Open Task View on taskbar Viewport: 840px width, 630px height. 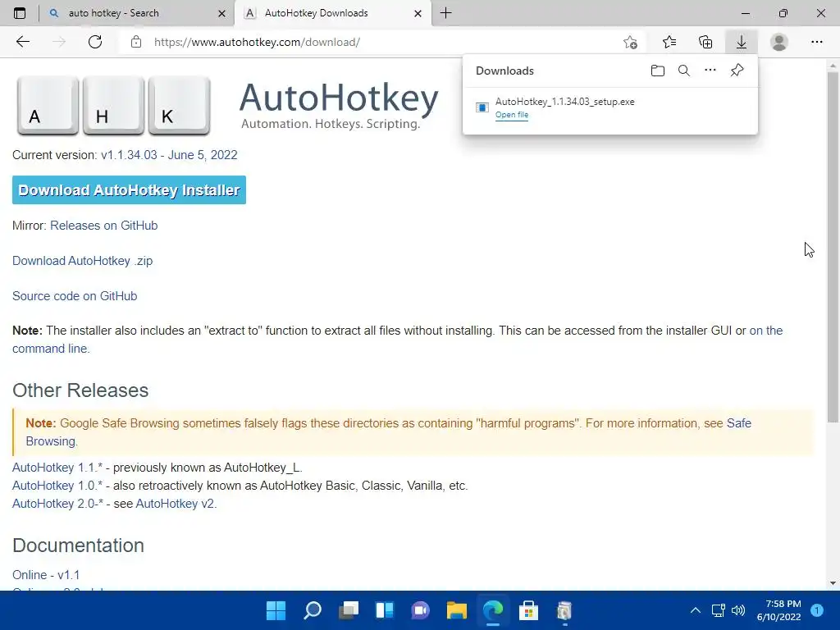(349, 610)
